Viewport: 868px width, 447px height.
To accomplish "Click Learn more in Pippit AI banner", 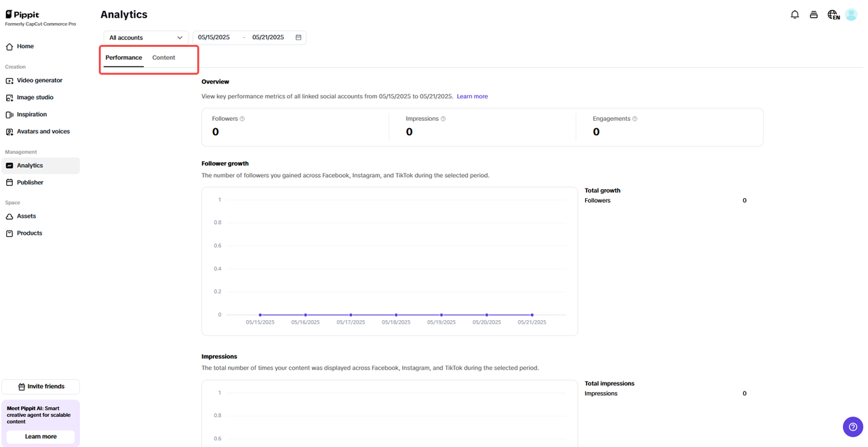I will point(41,436).
